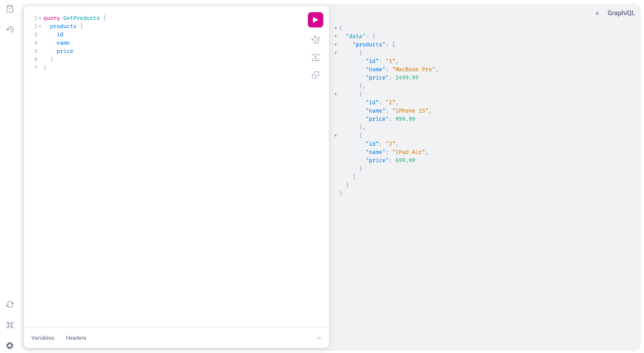Click the 699.99 price value
Viewport: 644px width, 353px height.
[405, 160]
